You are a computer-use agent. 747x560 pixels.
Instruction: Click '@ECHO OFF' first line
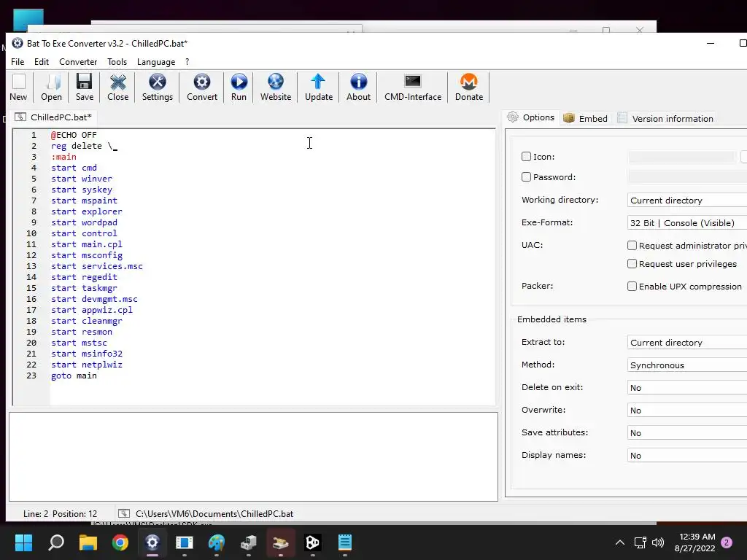(x=74, y=135)
